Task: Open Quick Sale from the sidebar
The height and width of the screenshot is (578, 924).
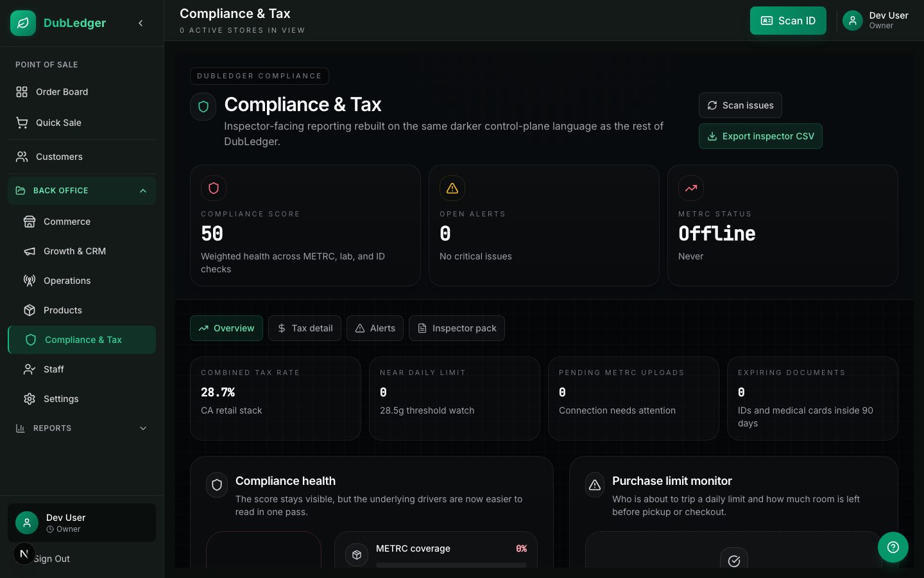Action: [81, 123]
